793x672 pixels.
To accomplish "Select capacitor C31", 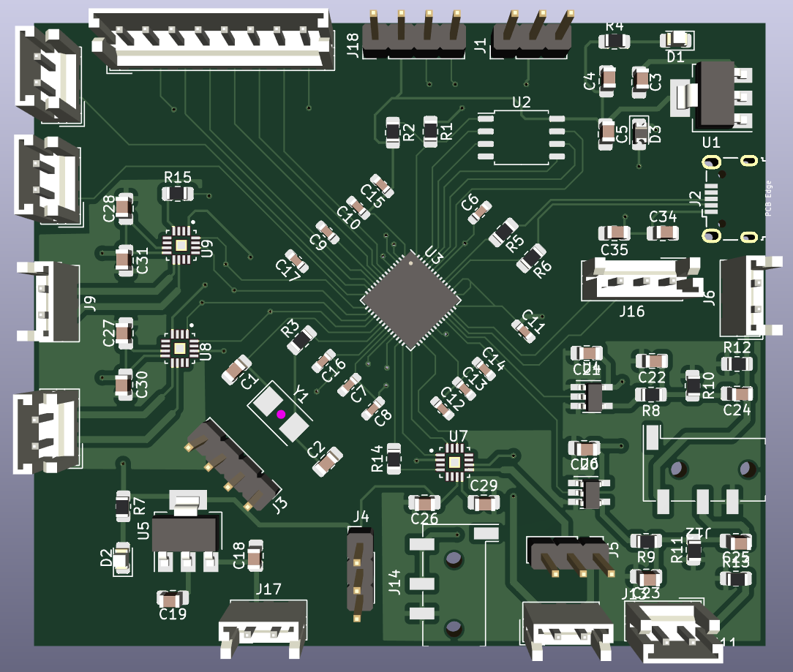I will click(124, 260).
